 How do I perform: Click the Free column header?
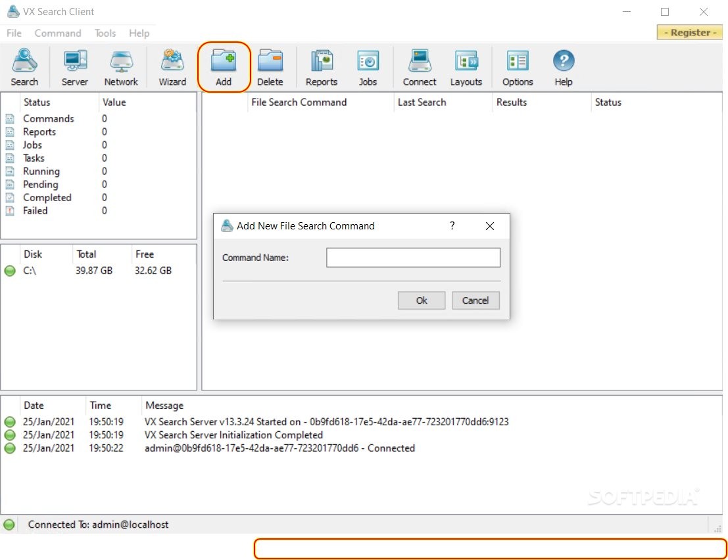(x=145, y=254)
